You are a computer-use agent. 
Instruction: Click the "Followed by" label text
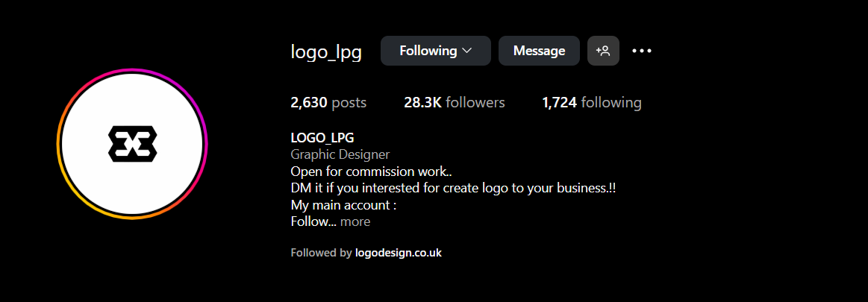click(x=320, y=253)
